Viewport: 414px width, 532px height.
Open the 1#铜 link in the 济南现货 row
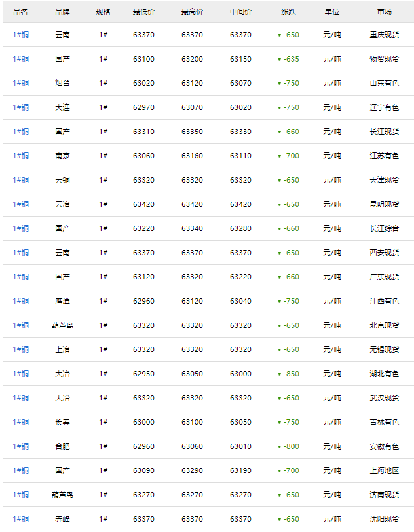pyautogui.click(x=20, y=495)
